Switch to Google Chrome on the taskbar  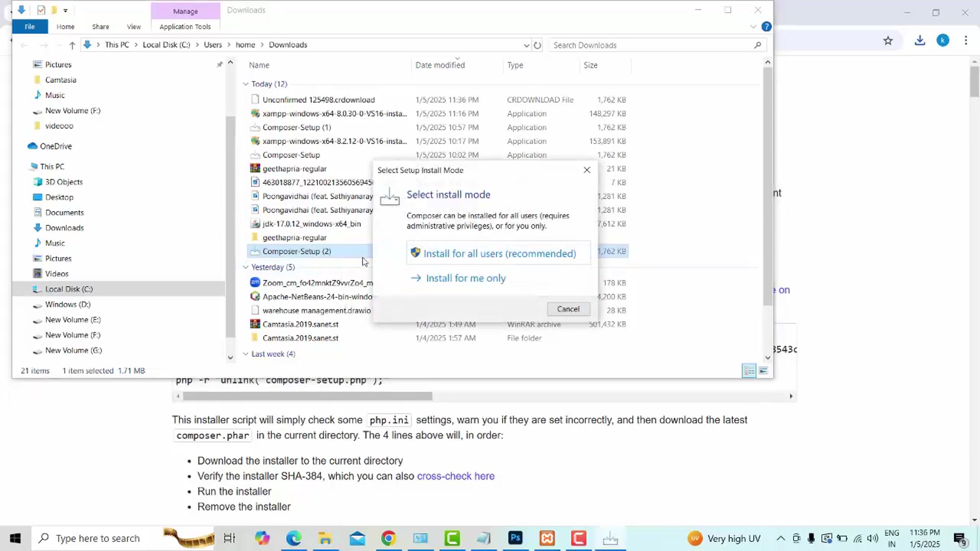coord(388,538)
